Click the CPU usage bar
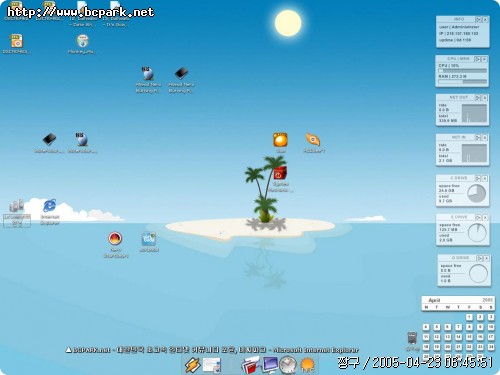500x375 pixels. [x=462, y=71]
